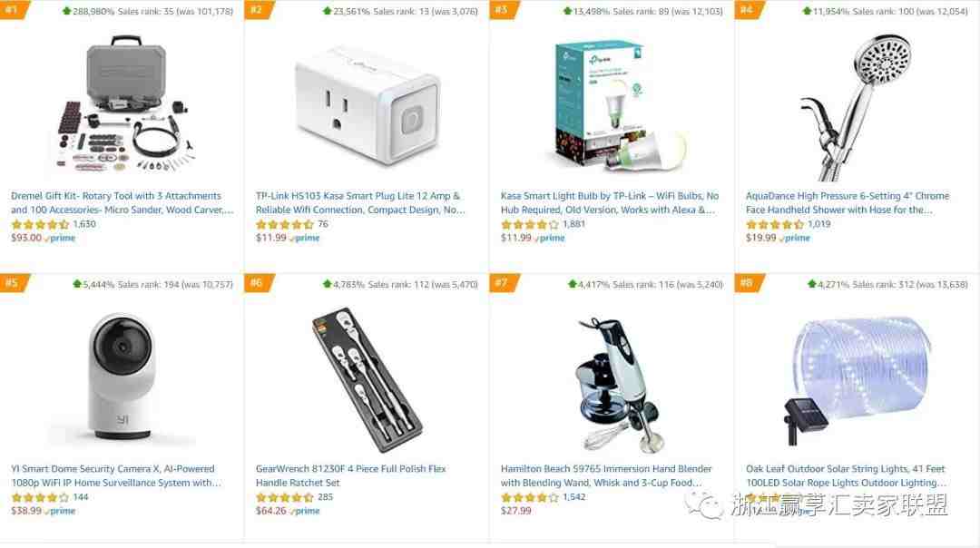Open the Kasa Smart Light Bulb title link
The height and width of the screenshot is (548, 980).
pyautogui.click(x=610, y=202)
